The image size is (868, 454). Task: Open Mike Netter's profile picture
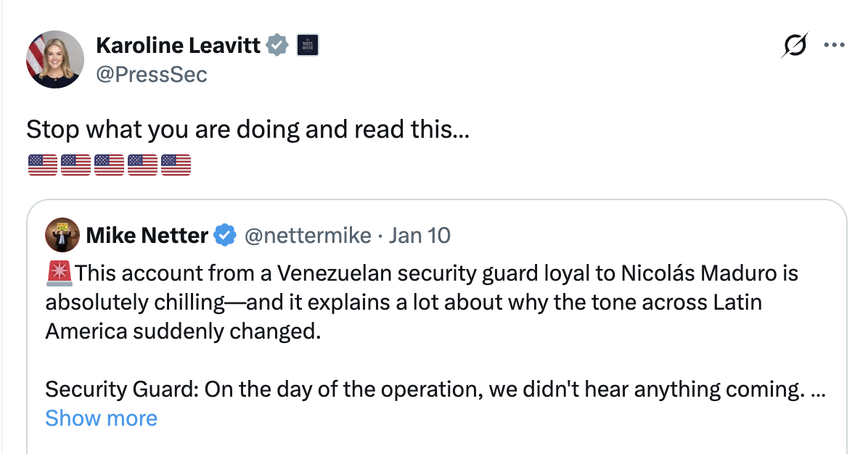(x=62, y=234)
